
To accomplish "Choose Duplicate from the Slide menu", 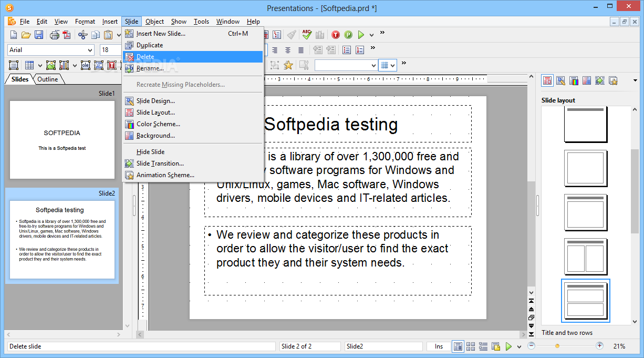I will [x=193, y=45].
